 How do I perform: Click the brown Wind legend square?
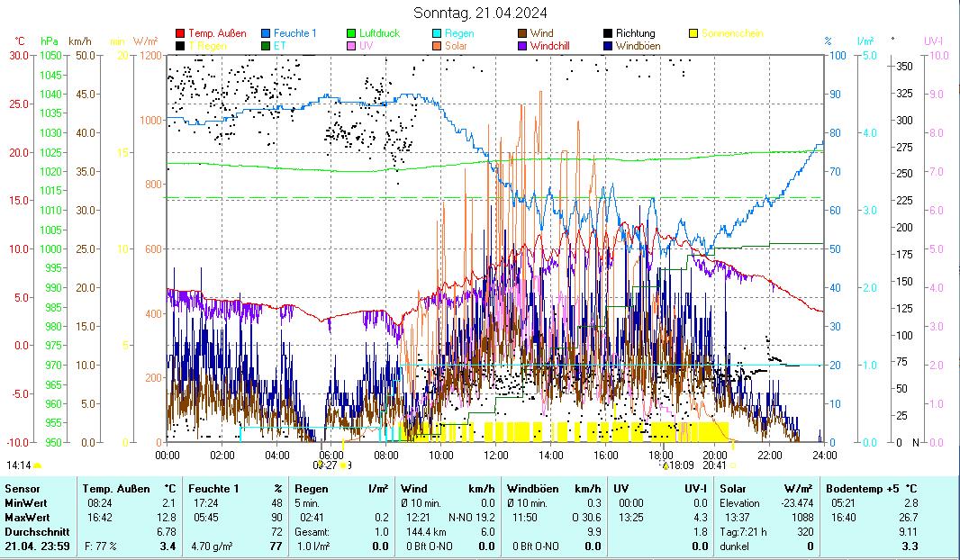coord(522,34)
